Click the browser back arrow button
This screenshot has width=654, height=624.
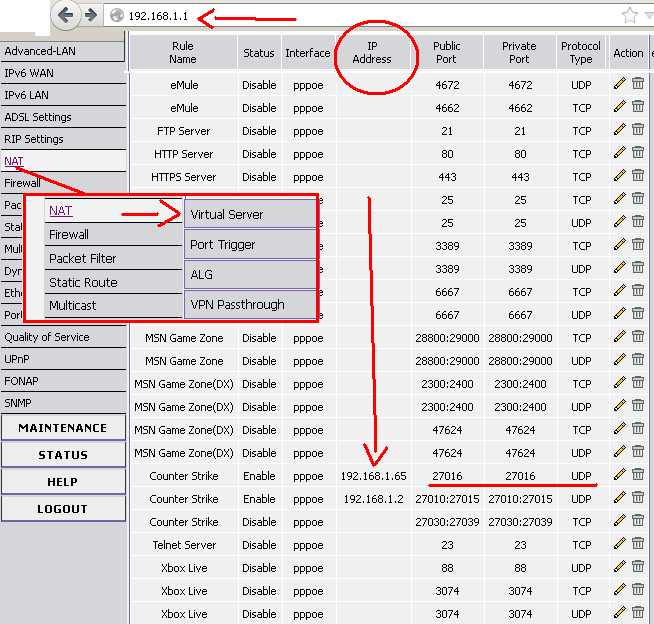click(x=66, y=15)
